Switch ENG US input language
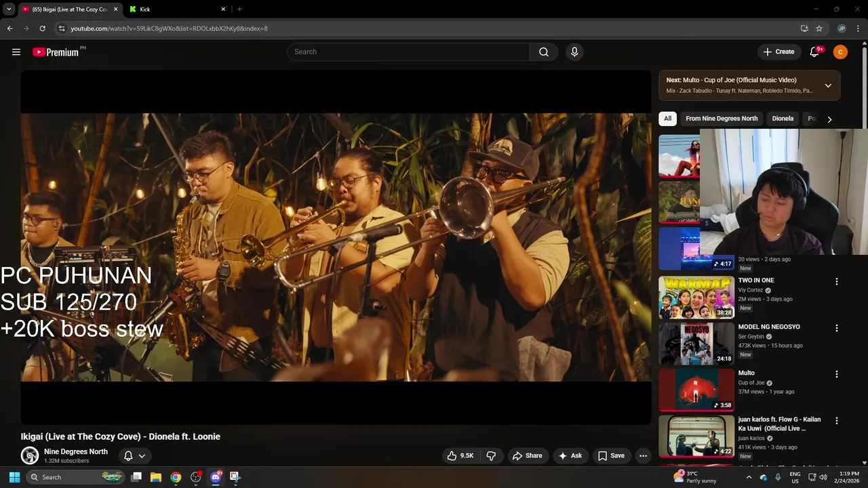 (795, 477)
